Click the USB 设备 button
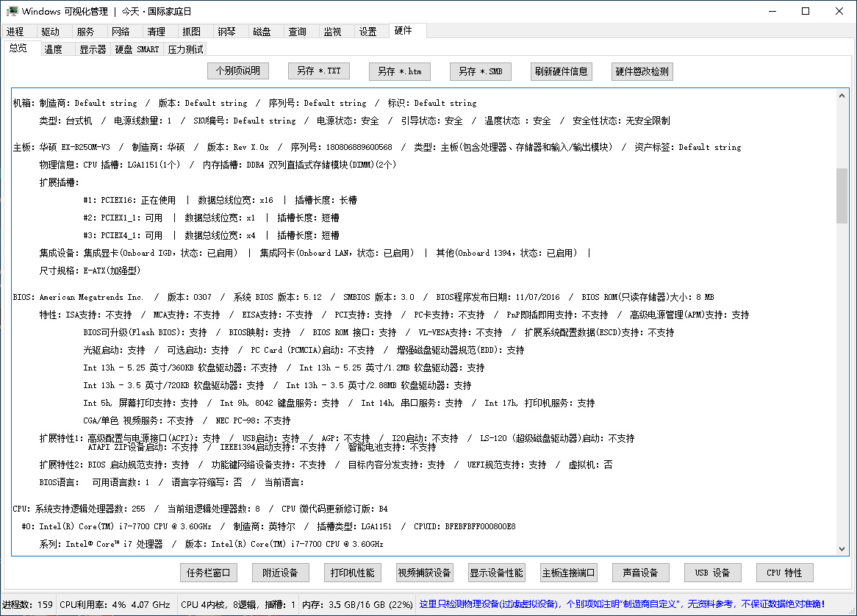This screenshot has height=616, width=857. 713,573
